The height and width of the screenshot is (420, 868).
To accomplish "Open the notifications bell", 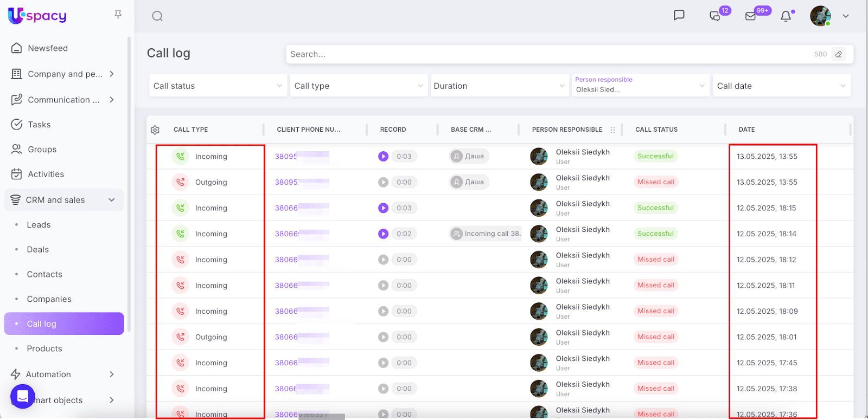I will click(786, 16).
